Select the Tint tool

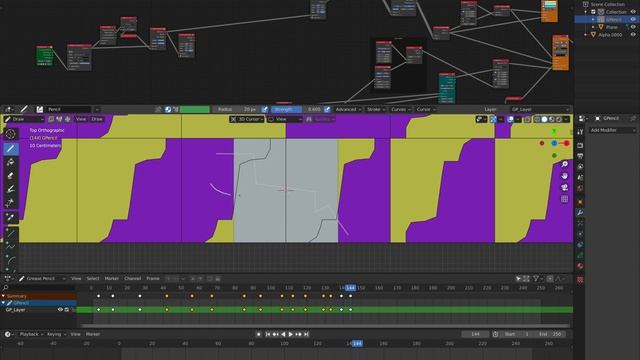pyautogui.click(x=11, y=189)
